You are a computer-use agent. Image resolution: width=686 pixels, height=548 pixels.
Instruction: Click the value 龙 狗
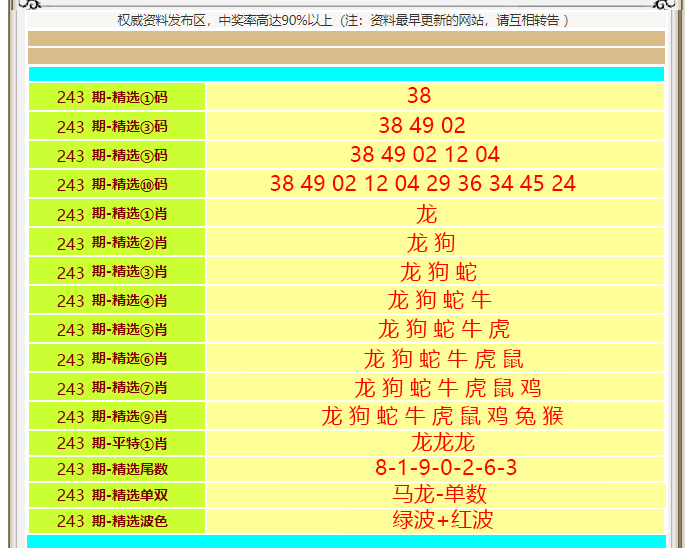click(431, 243)
